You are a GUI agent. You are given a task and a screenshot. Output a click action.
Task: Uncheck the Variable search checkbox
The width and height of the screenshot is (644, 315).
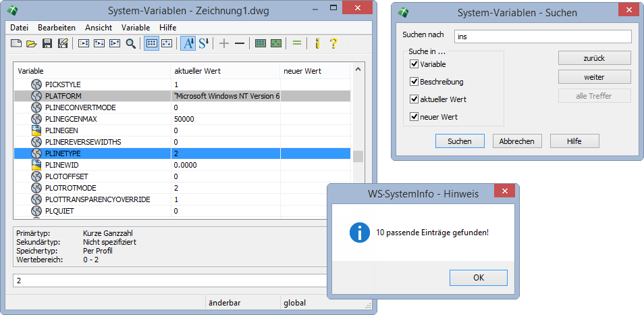[x=414, y=64]
